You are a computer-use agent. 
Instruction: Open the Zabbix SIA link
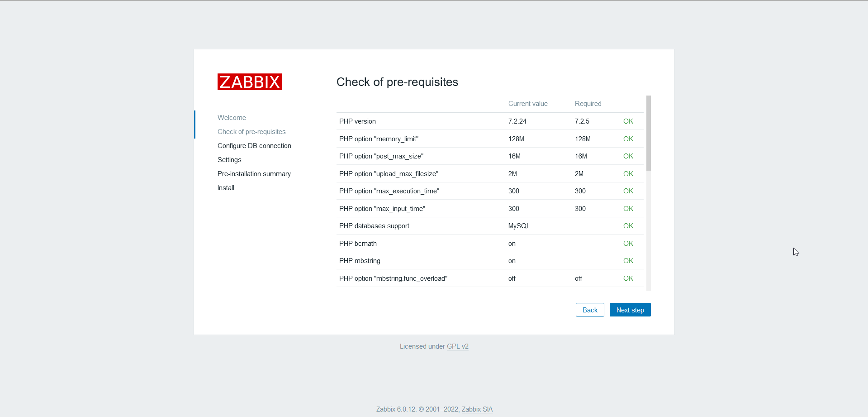pyautogui.click(x=477, y=409)
